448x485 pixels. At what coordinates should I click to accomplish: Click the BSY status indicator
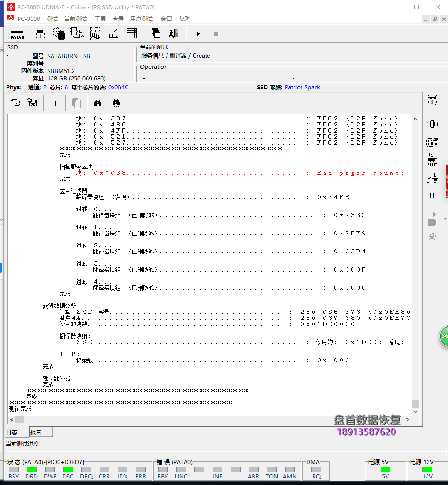[13, 470]
